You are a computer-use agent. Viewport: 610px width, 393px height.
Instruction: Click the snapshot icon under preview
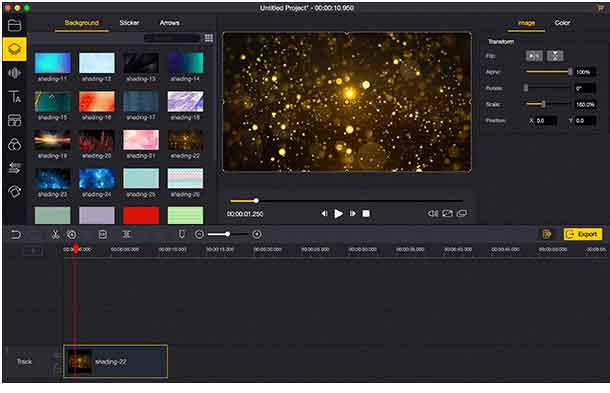click(x=447, y=214)
